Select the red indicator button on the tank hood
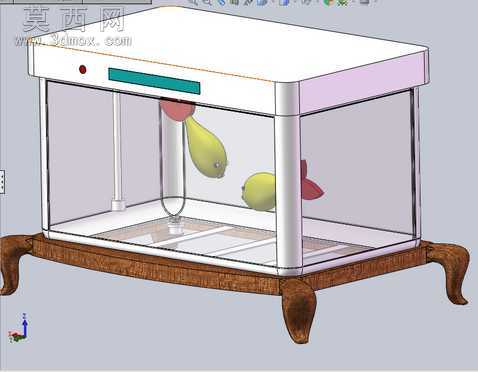The height and width of the screenshot is (372, 478). click(x=83, y=70)
